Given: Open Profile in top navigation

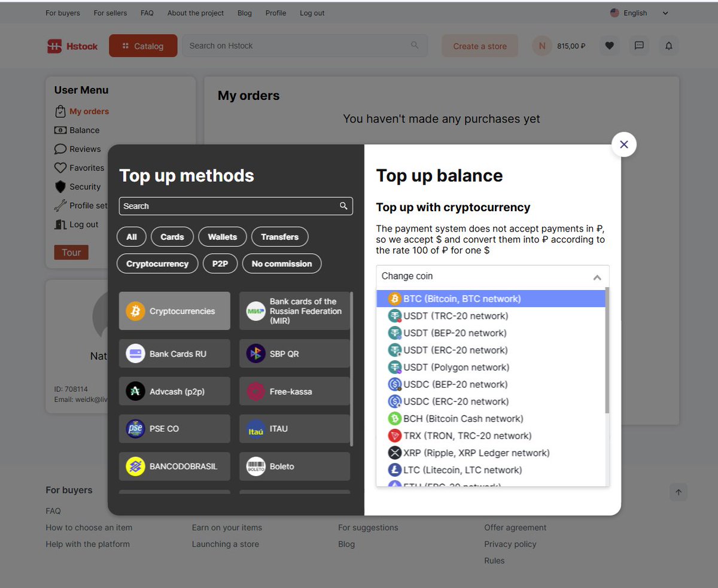Looking at the screenshot, I should click(276, 13).
